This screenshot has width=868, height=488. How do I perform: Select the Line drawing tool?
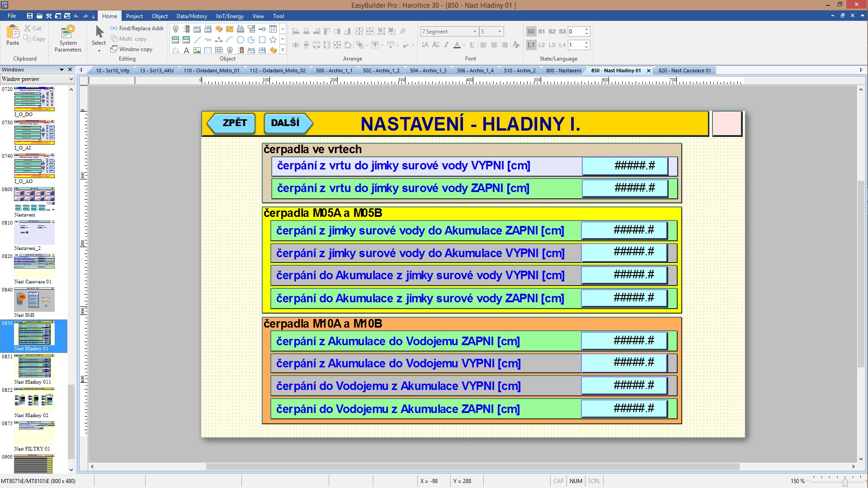pos(197,40)
